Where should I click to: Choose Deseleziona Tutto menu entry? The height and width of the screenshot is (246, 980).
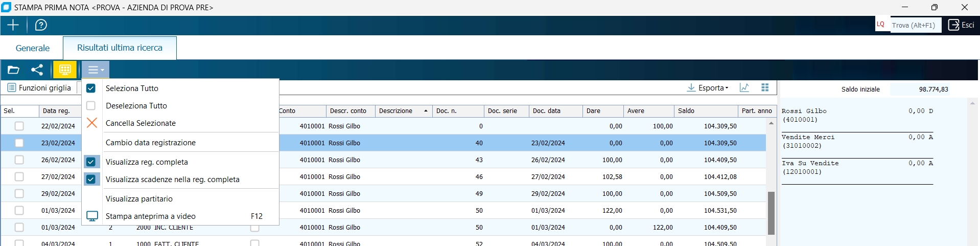[x=181, y=105]
